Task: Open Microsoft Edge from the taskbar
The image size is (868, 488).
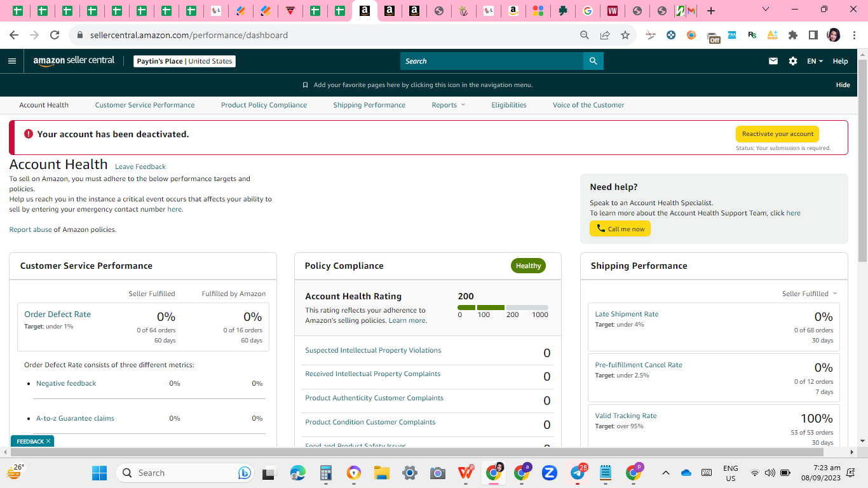Action: point(297,473)
